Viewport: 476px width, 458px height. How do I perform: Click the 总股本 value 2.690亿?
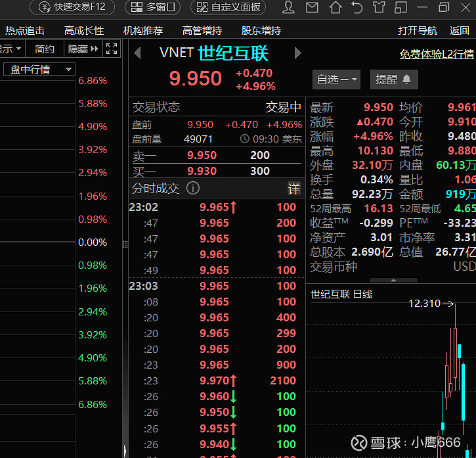[x=372, y=252]
